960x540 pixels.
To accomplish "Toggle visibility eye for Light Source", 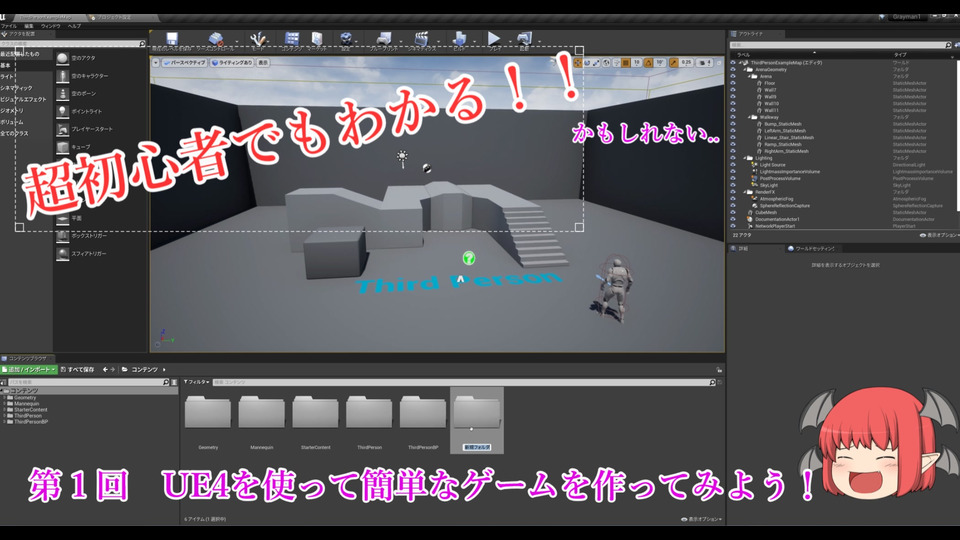I will coord(733,165).
